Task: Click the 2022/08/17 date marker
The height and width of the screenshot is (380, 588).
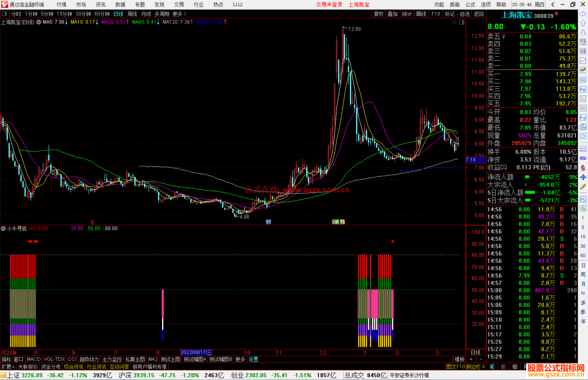Action: (196, 352)
